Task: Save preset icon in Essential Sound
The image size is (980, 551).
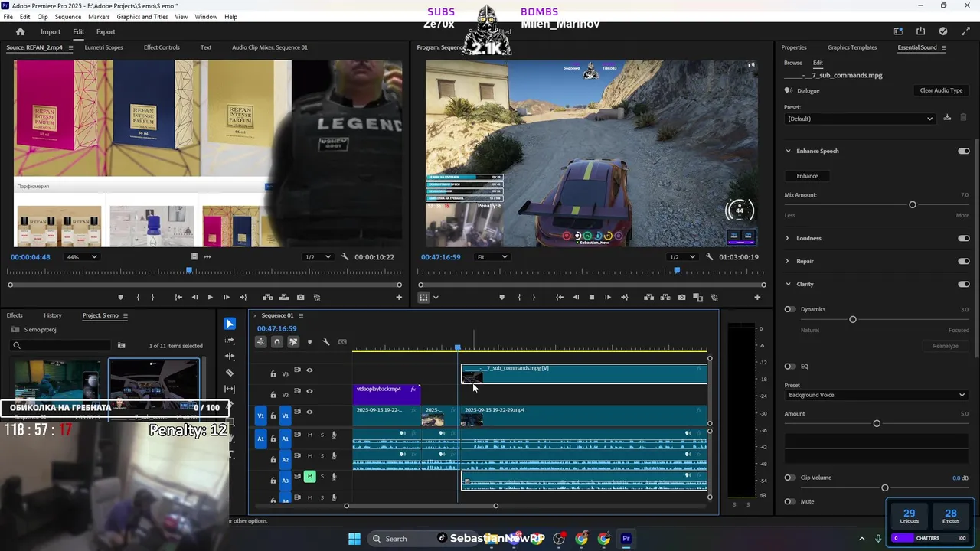Action: click(x=947, y=118)
